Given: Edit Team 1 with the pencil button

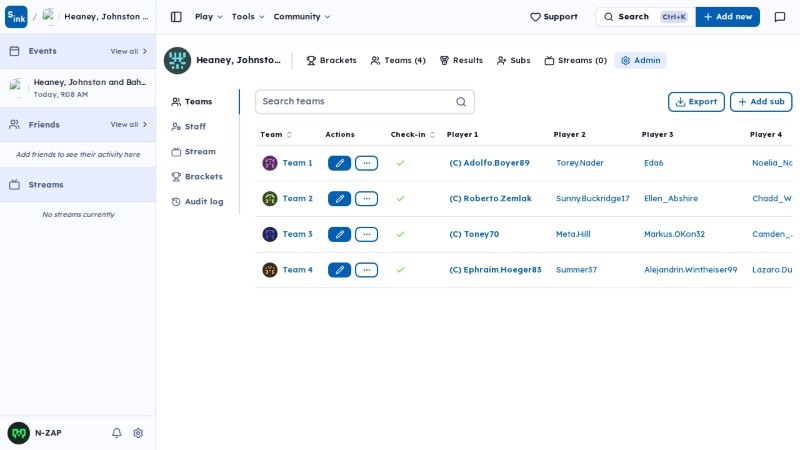Looking at the screenshot, I should (x=339, y=163).
